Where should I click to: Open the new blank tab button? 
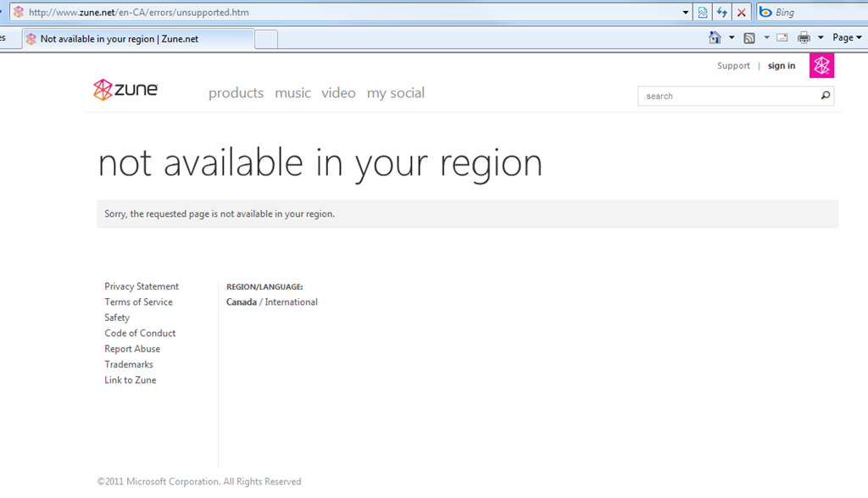[x=266, y=40]
